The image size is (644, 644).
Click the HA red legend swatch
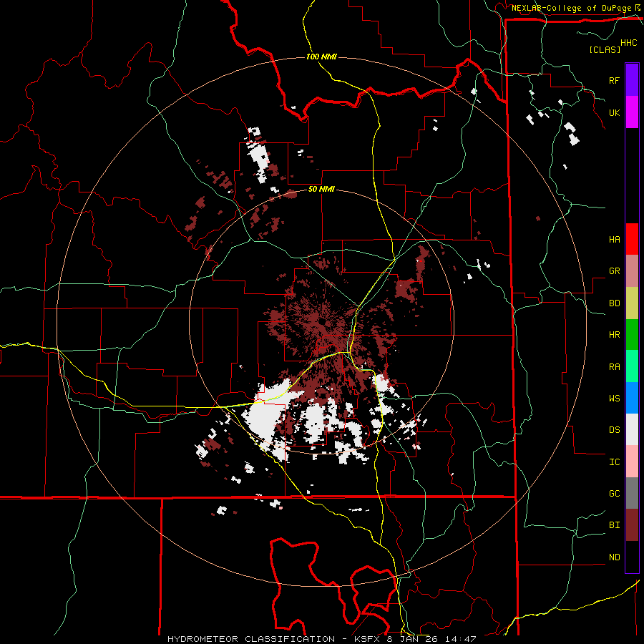coord(632,239)
